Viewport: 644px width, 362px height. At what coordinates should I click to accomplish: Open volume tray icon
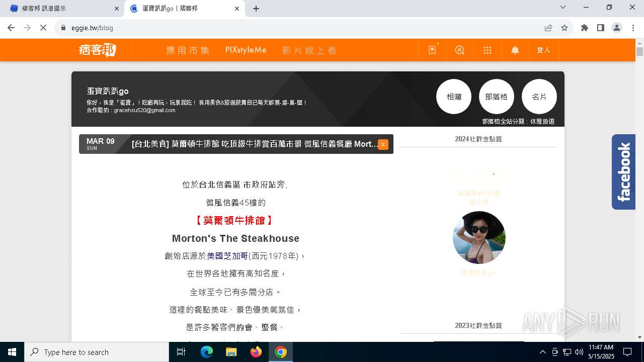579,352
